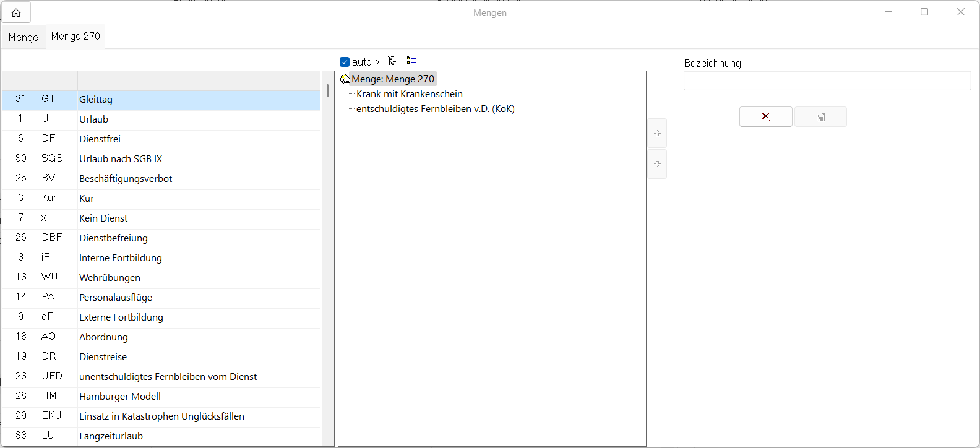The image size is (980, 448).
Task: Open the Menge: tab
Action: (24, 37)
